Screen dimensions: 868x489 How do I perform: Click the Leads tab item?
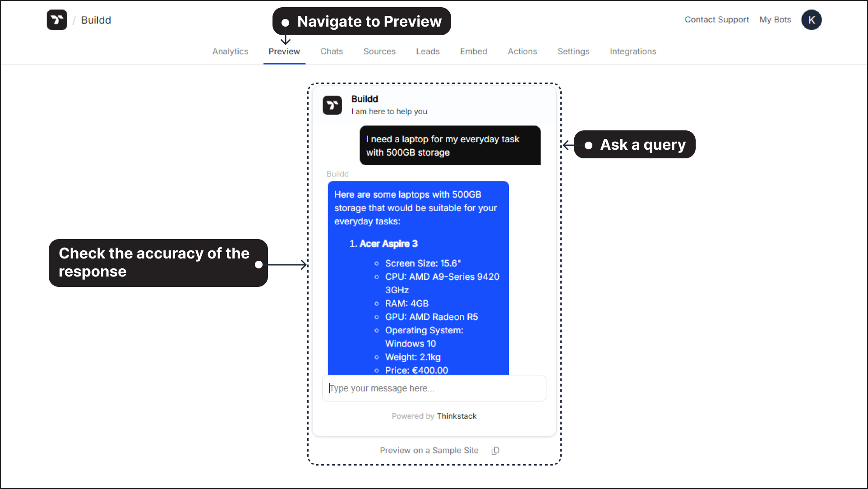point(428,51)
